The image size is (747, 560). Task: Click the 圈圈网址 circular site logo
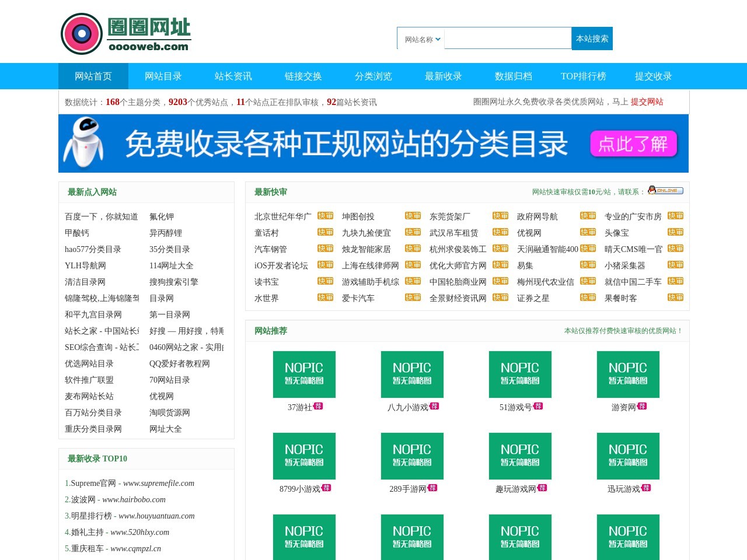click(81, 33)
